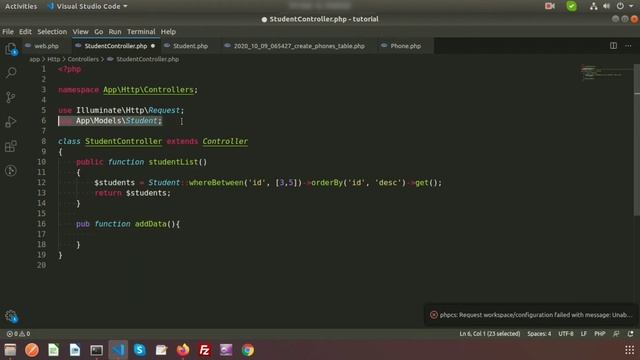640x360 pixels.
Task: Open the View menu
Action: [80, 31]
